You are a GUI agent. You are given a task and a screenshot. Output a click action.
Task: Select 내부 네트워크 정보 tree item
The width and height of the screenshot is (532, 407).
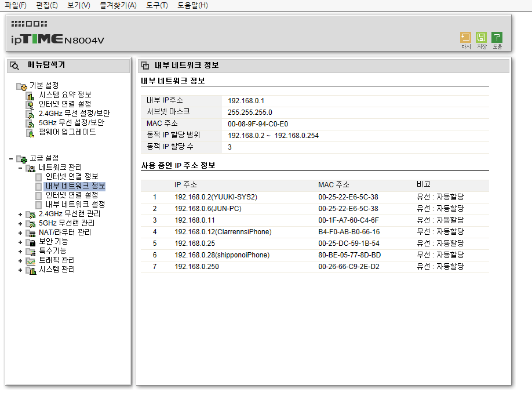(75, 186)
